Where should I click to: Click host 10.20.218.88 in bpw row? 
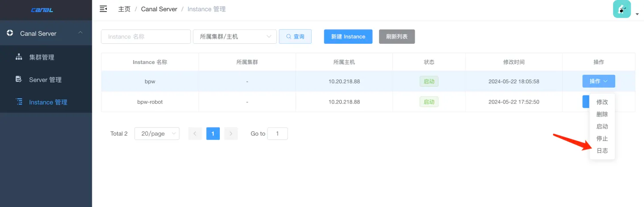point(344,81)
